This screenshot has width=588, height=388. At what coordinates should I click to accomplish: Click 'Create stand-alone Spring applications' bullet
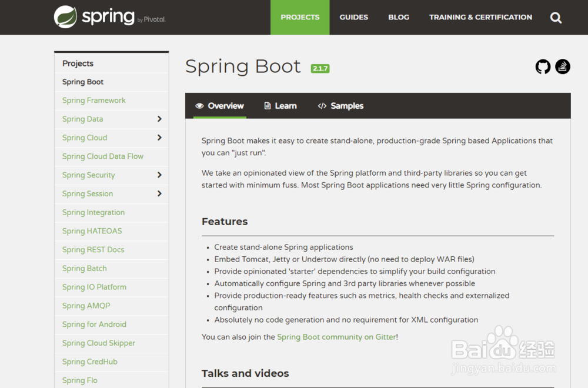(283, 247)
